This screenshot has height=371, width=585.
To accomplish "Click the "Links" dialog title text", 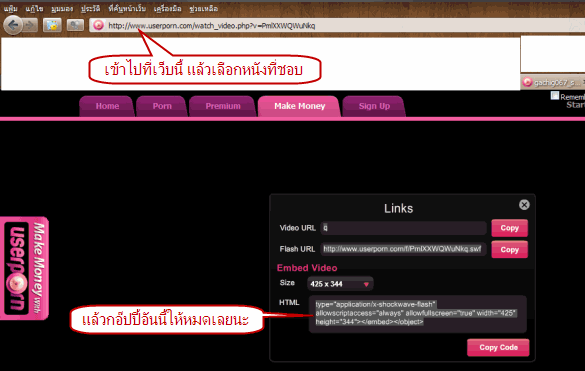I will pos(398,208).
